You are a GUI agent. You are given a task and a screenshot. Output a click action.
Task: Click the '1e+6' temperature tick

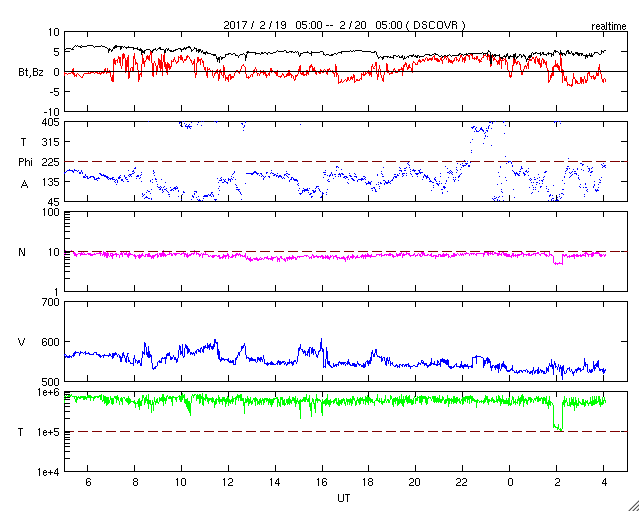[x=49, y=392]
